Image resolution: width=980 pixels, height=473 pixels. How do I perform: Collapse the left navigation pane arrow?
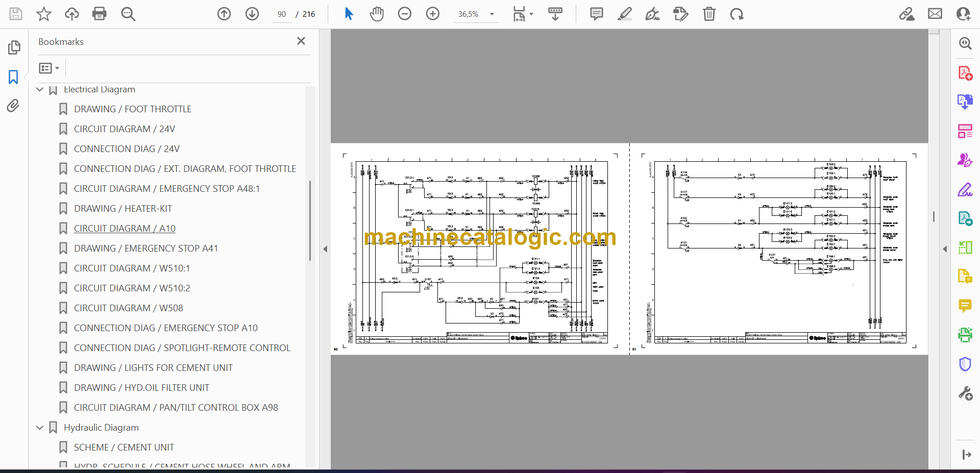[325, 249]
